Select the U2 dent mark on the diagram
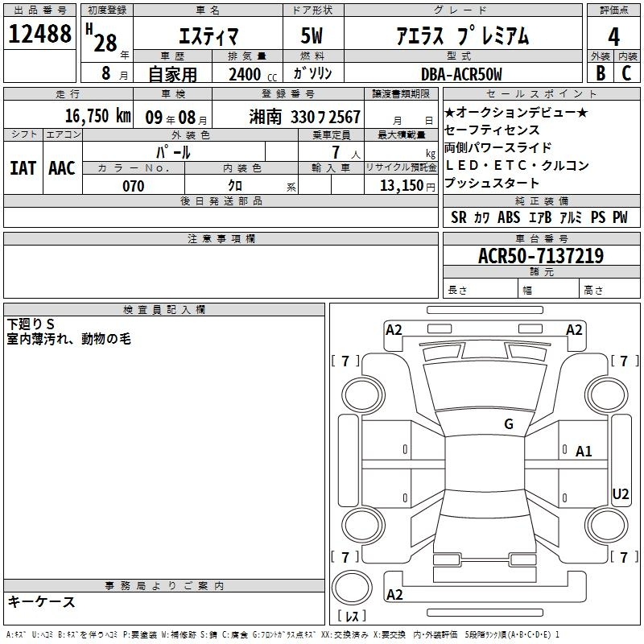This screenshot has height=644, width=644. coord(621,494)
